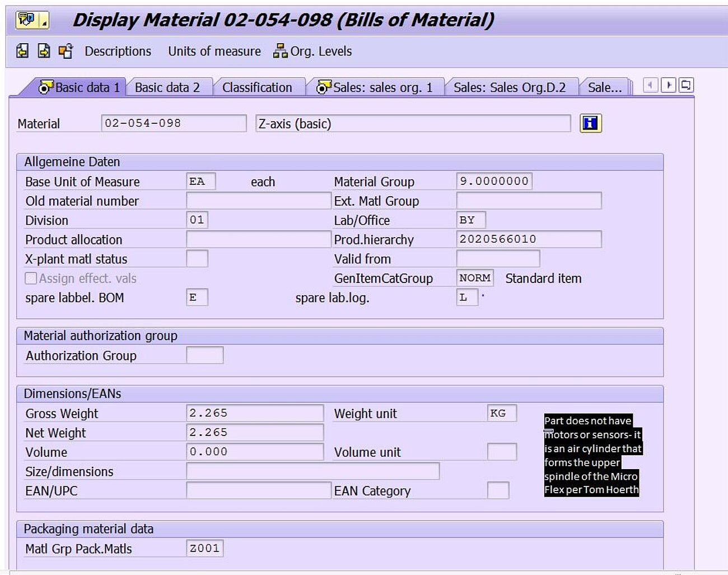Go to previous screen with left-arrow page icon
Screen dimensions: 728x575
tap(22, 51)
